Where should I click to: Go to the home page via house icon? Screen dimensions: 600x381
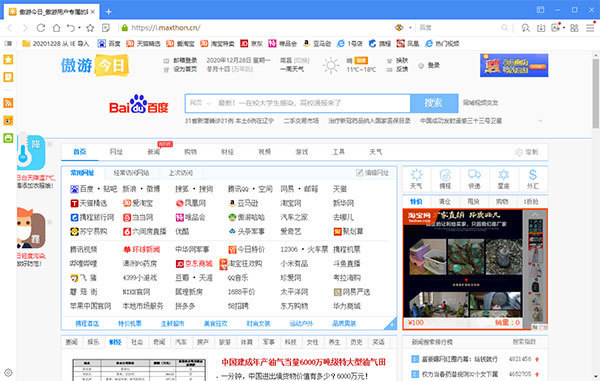pos(56,28)
